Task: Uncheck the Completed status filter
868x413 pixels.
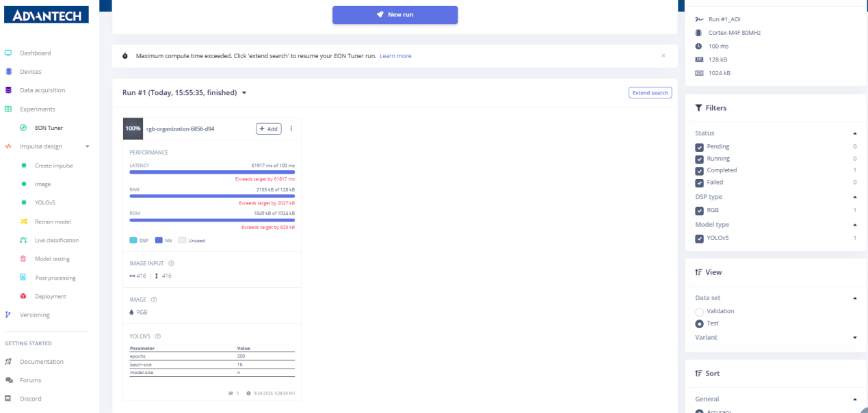Action: [700, 170]
